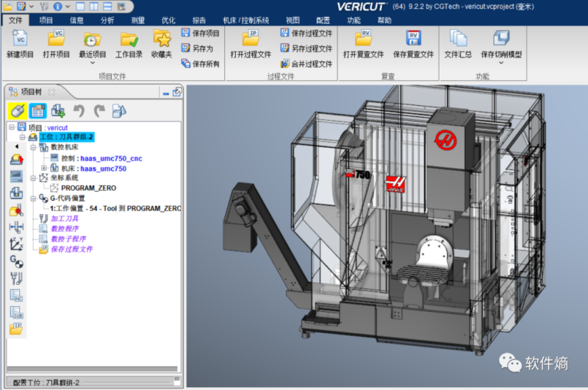Image resolution: width=588 pixels, height=390 pixels.
Task: Collapse the 数控机床 tree node
Action: coord(33,148)
